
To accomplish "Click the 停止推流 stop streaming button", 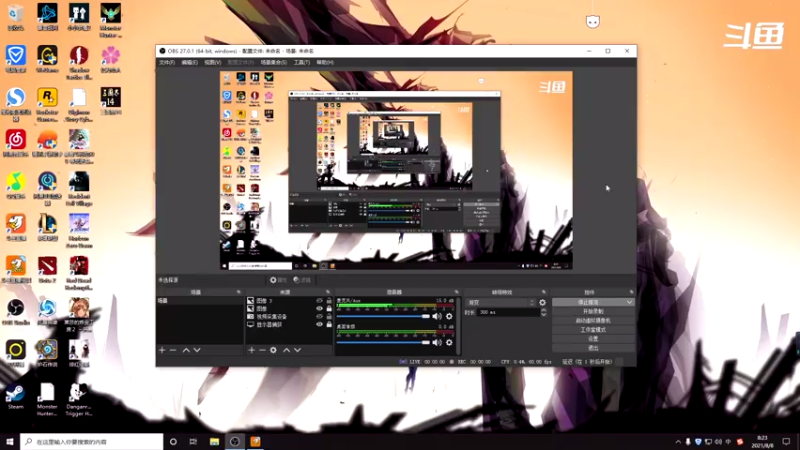I will [588, 303].
